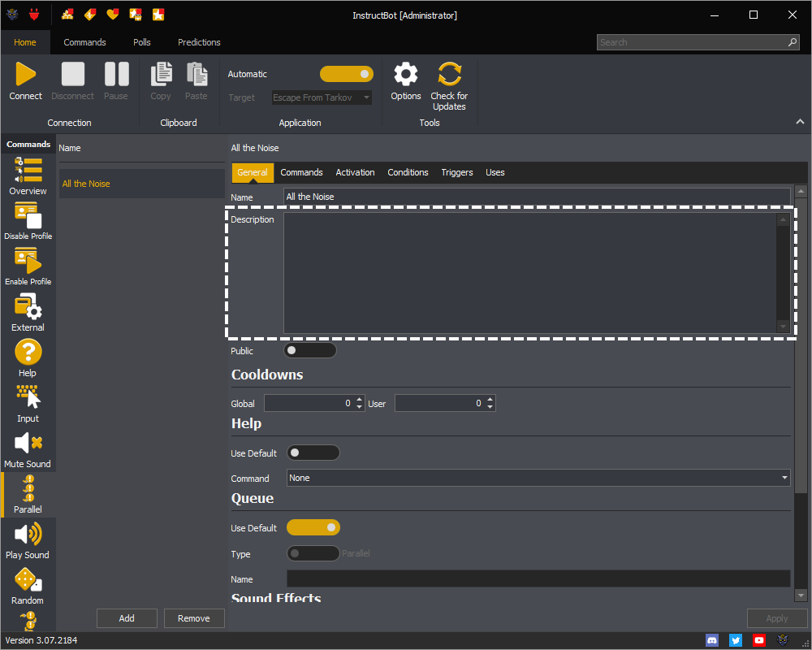Image resolution: width=812 pixels, height=650 pixels.
Task: Switch to the Predictions ribbon tab
Action: [x=199, y=42]
